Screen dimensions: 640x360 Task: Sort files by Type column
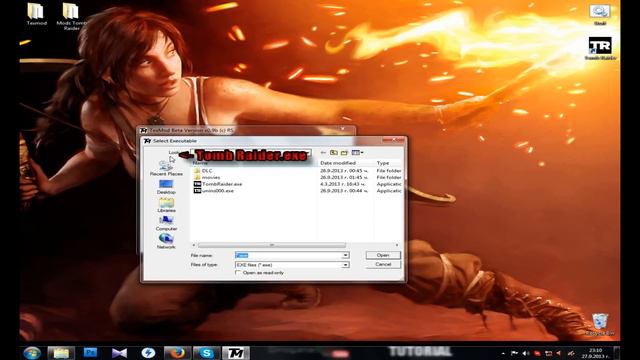pos(383,163)
